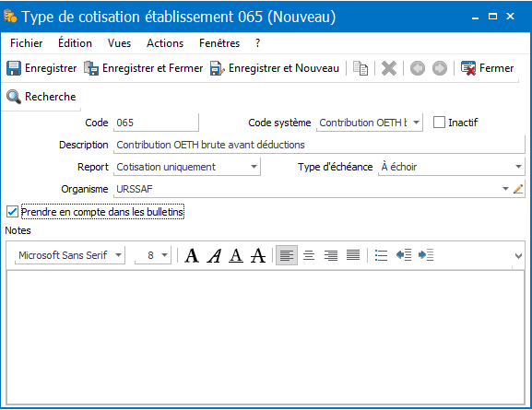The image size is (532, 410).
Task: Open the Organisme dropdown arrow
Action: pos(505,189)
